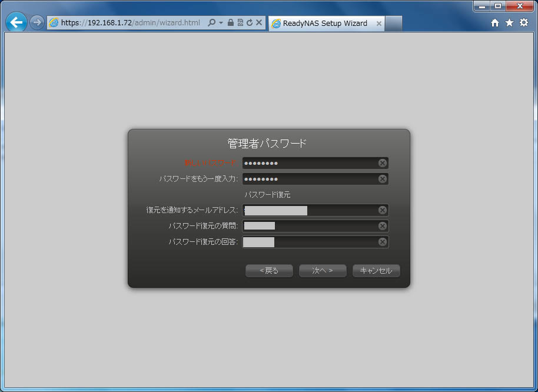The height and width of the screenshot is (392, 538).
Task: Click the 次へ > button
Action: coord(322,271)
